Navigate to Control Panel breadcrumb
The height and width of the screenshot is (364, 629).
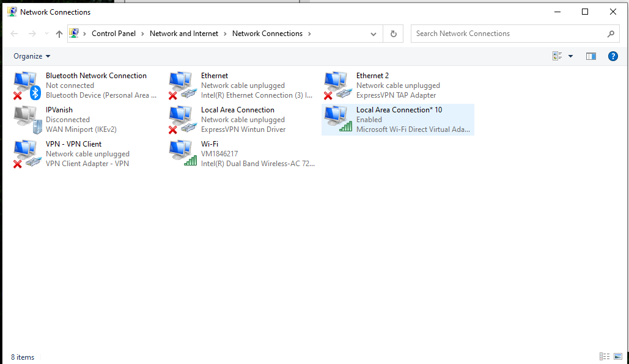[x=114, y=34]
